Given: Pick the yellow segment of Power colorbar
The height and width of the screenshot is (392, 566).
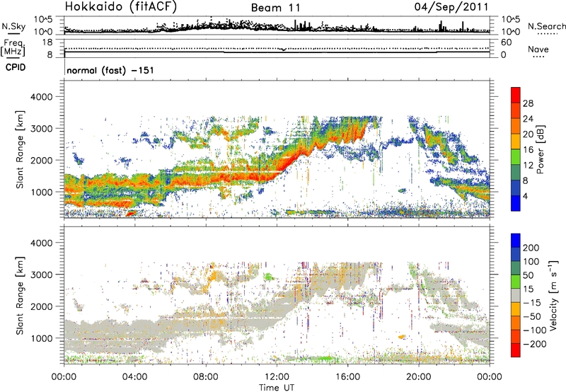Looking at the screenshot, I should click(516, 142).
